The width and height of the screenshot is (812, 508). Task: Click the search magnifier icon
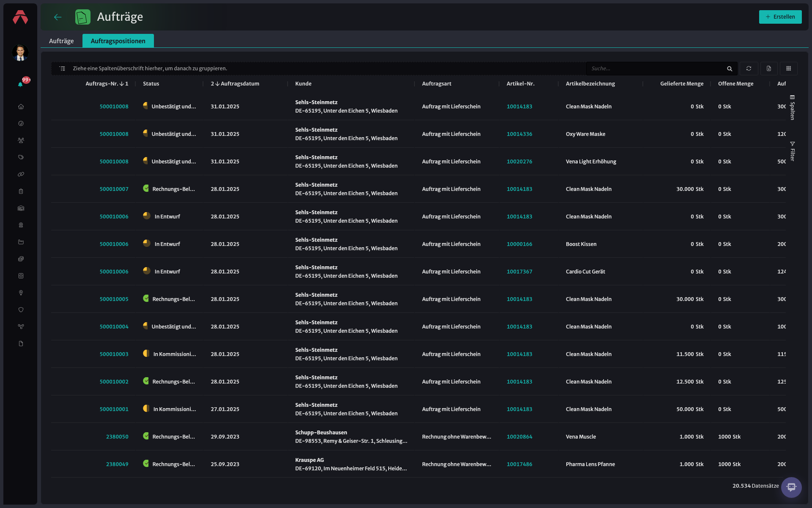pyautogui.click(x=730, y=69)
